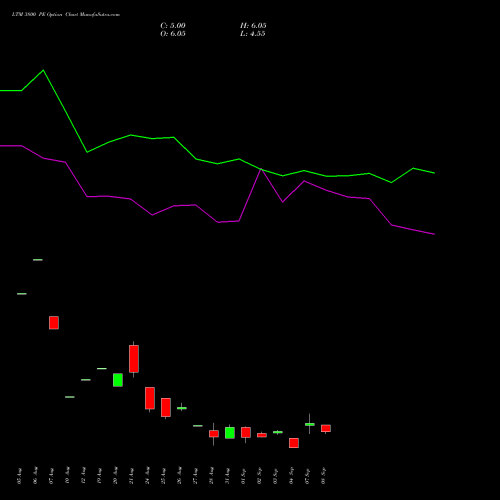Click the '24 Aug' date label
Viewport: 500px width, 500px height.
pyautogui.click(x=147, y=476)
